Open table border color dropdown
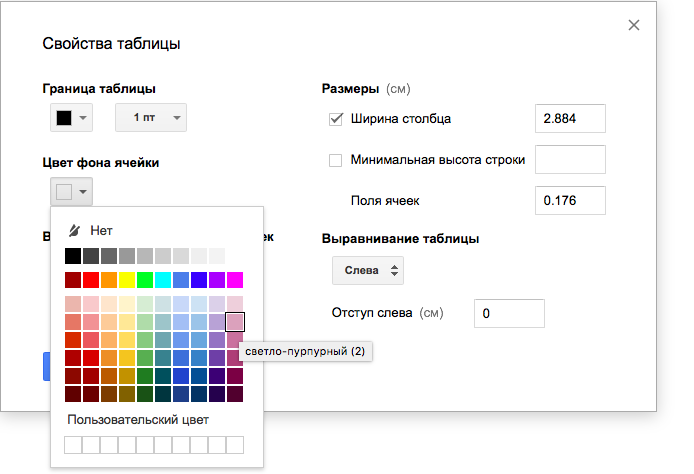694x474 pixels. (x=70, y=118)
